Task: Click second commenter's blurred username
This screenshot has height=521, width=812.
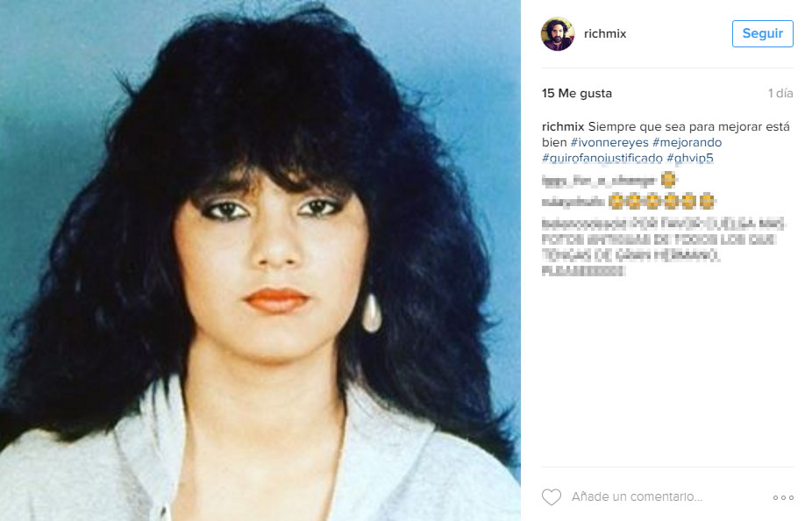Action: pyautogui.click(x=573, y=202)
